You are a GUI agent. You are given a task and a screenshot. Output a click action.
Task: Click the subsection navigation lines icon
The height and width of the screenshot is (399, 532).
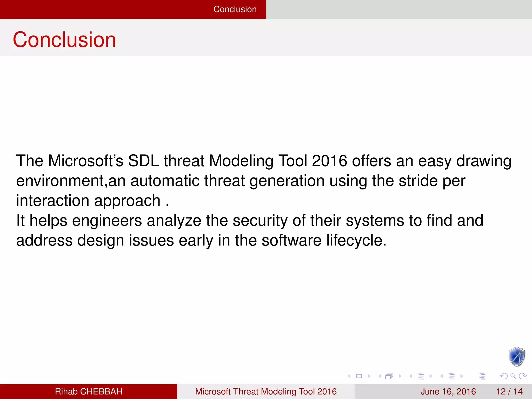point(421,376)
